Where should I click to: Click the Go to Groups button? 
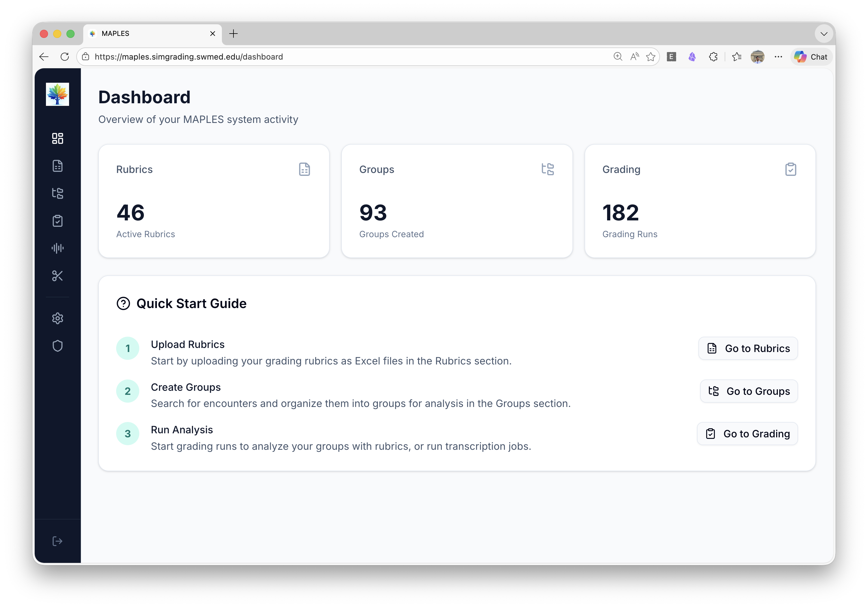(x=749, y=391)
